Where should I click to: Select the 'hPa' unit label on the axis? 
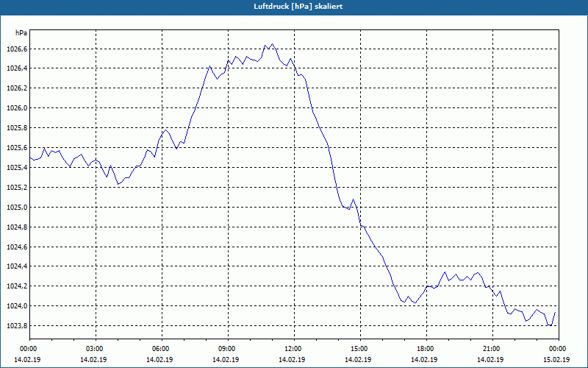tap(21, 33)
